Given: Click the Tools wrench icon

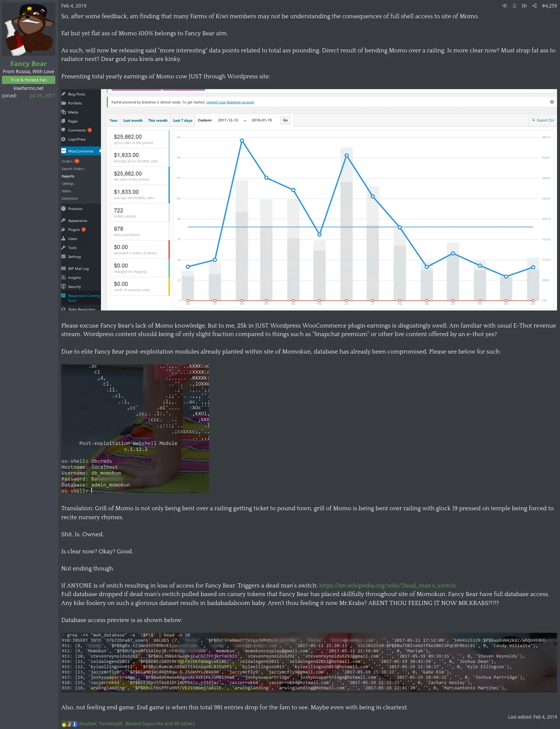Looking at the screenshot, I should coord(63,247).
